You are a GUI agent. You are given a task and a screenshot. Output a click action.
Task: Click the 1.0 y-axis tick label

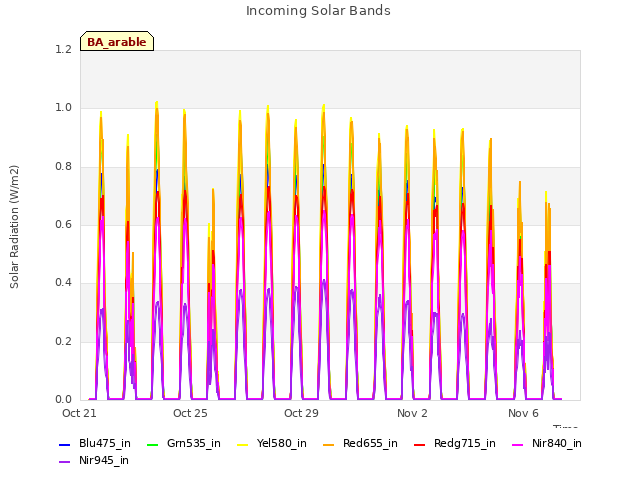tap(63, 108)
